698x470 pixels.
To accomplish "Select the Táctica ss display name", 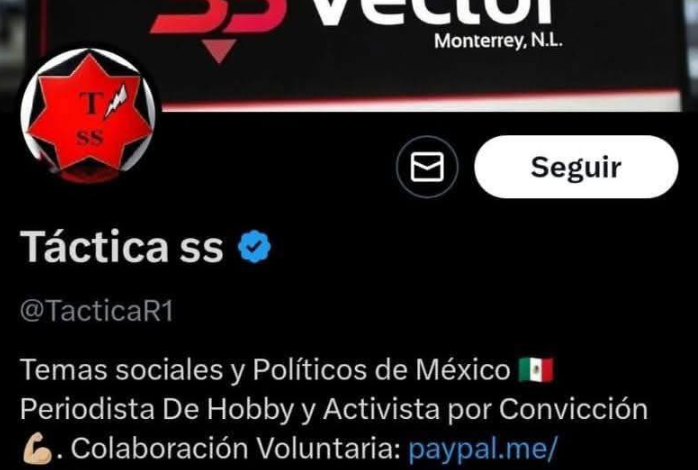I will coord(122,247).
